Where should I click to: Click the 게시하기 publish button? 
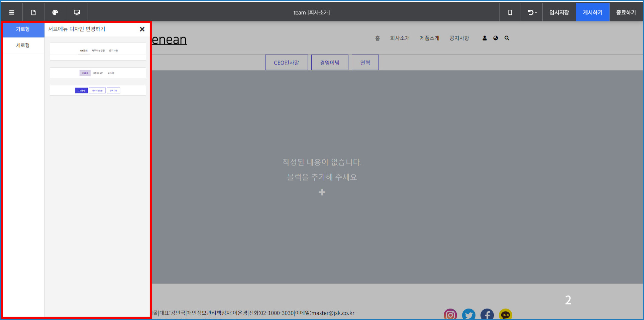pyautogui.click(x=593, y=12)
